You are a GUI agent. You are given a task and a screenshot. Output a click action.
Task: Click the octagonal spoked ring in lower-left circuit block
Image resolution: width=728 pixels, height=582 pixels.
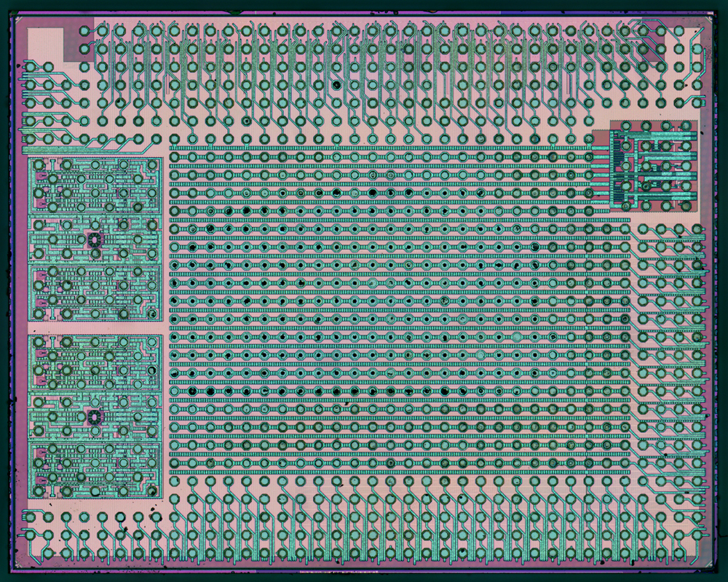coord(95,416)
